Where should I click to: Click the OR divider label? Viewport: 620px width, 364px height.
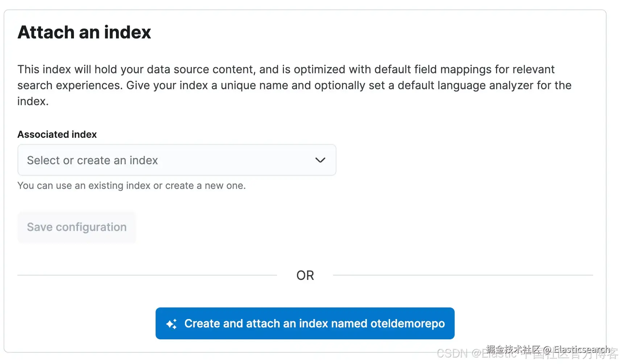(x=305, y=276)
